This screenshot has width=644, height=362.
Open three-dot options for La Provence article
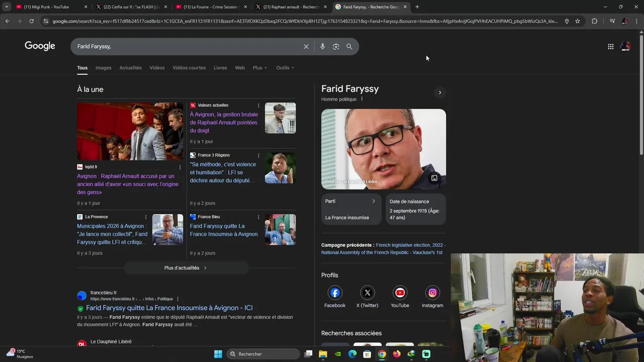pos(146,217)
